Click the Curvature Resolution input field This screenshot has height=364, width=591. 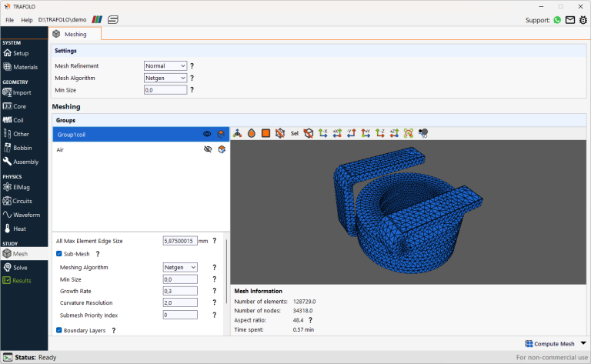180,302
